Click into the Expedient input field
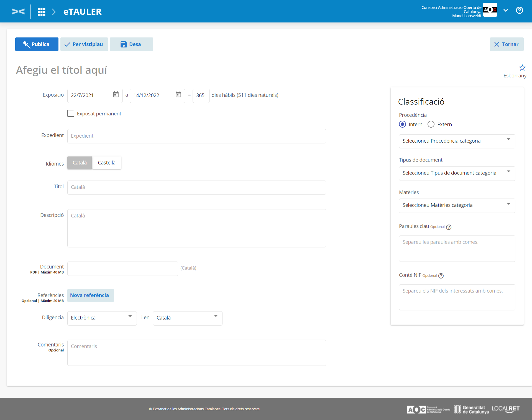This screenshot has height=420, width=532. tap(196, 136)
